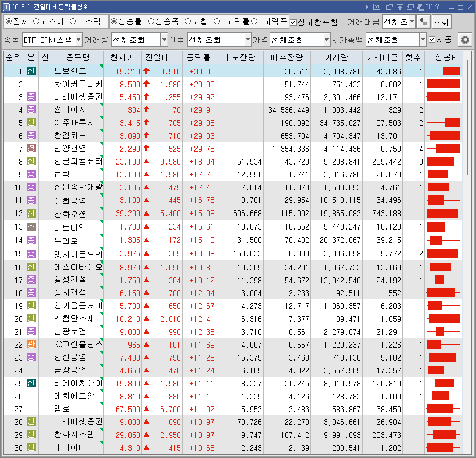Click the boxed 'm' icon in title bar

click(376, 7)
